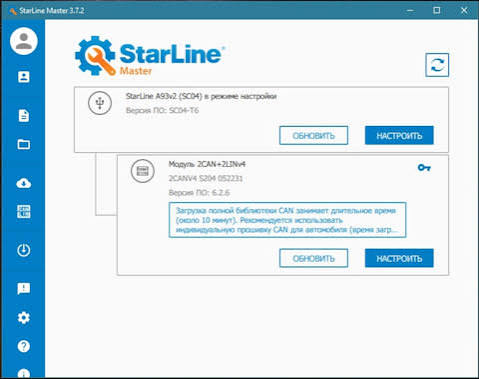Click the USB device icon
479x379 pixels.
(x=100, y=103)
